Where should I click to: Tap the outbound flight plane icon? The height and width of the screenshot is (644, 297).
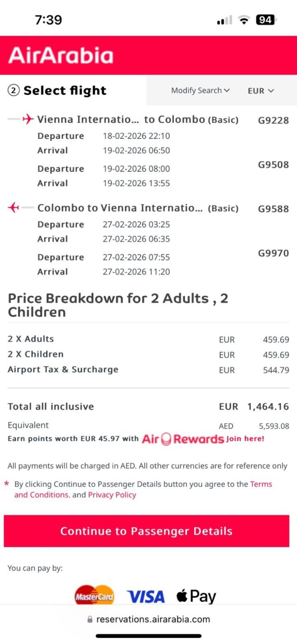tap(28, 119)
